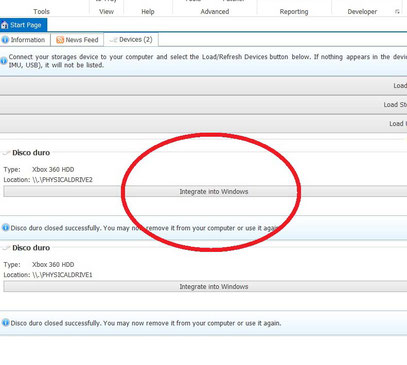
Task: Open the Help ribbon group
Action: (148, 11)
